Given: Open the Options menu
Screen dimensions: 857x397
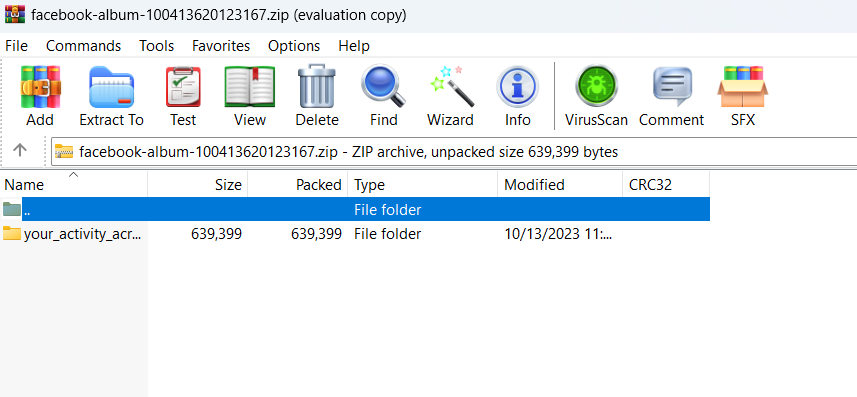Looking at the screenshot, I should point(294,46).
